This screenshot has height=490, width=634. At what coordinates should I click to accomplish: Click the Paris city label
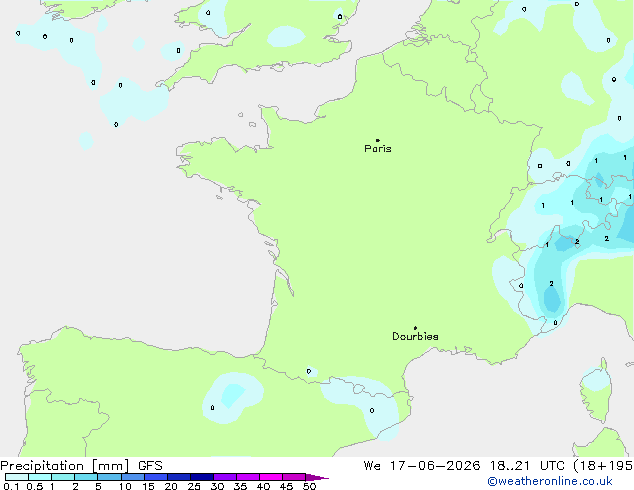pyautogui.click(x=378, y=149)
